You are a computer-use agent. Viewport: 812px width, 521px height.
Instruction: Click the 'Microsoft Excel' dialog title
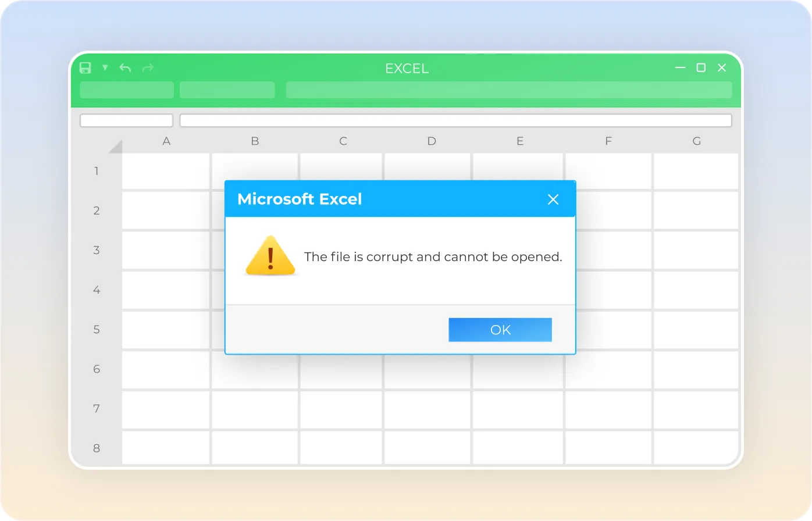[x=300, y=199]
